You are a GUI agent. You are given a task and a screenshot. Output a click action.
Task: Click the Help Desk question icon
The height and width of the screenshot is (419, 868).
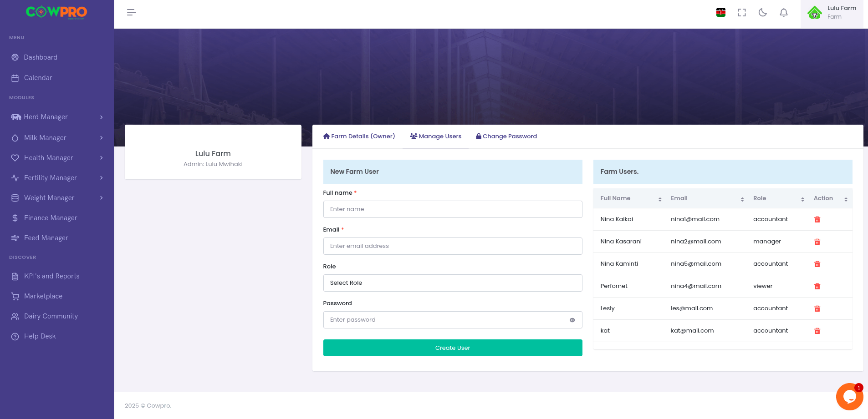pos(15,336)
